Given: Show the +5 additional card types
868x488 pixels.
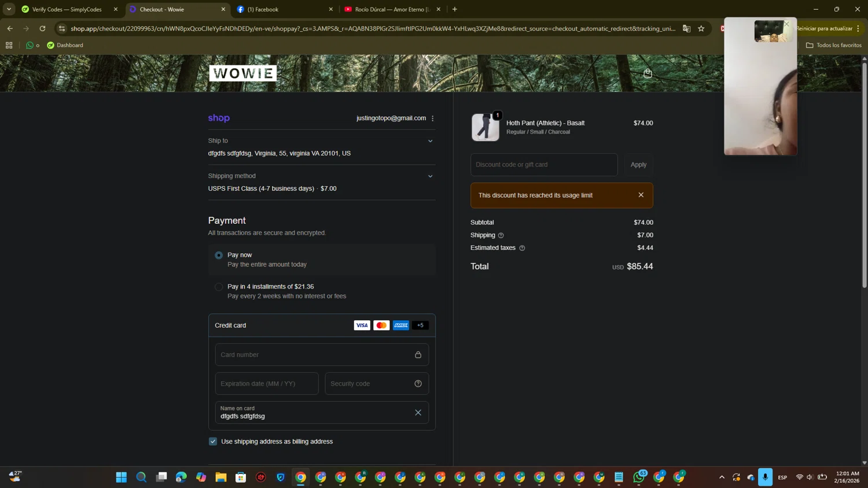Looking at the screenshot, I should click(x=421, y=326).
